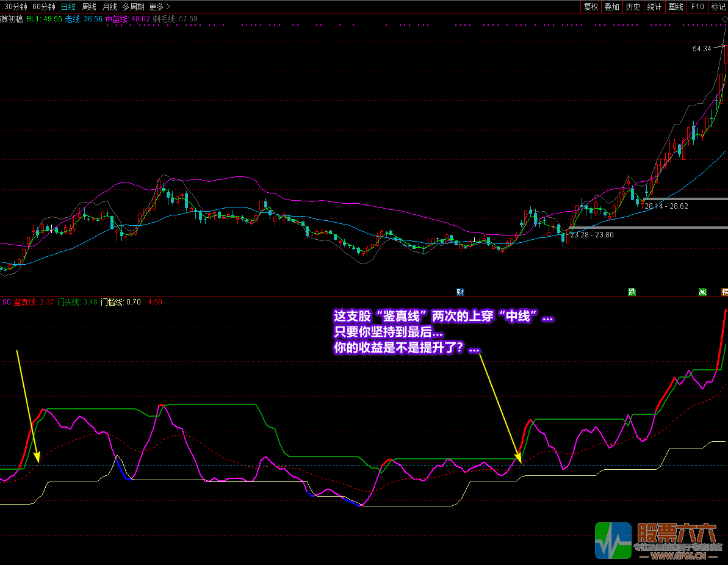The width and height of the screenshot is (728, 565).
Task: Open the 历史 history button
Action: point(633,7)
